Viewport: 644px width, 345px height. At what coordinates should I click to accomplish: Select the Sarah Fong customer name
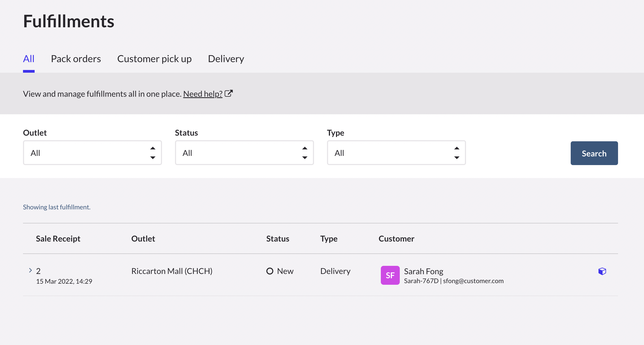coord(424,271)
